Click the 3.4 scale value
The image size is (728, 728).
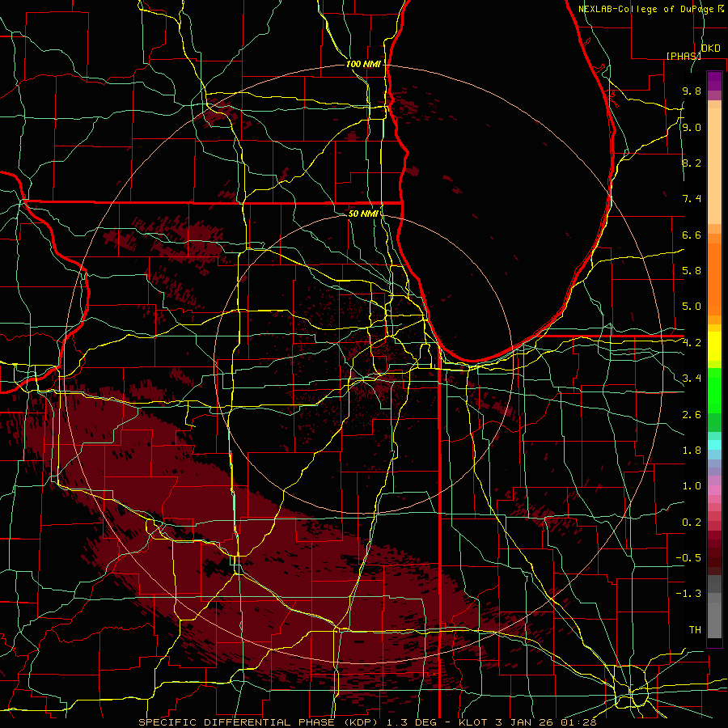pos(692,379)
